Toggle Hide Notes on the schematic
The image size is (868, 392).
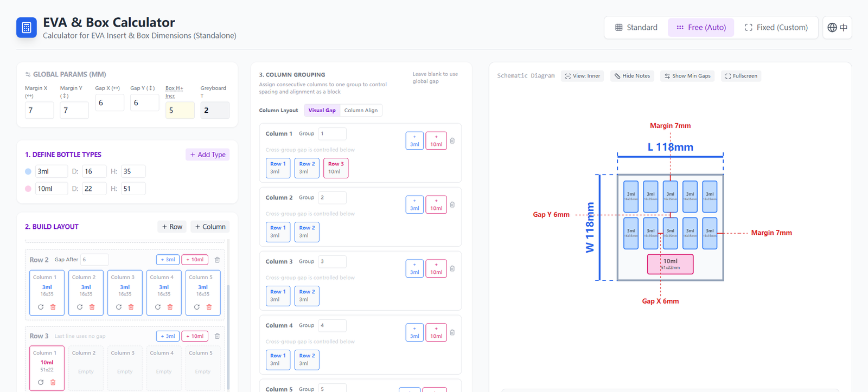632,76
